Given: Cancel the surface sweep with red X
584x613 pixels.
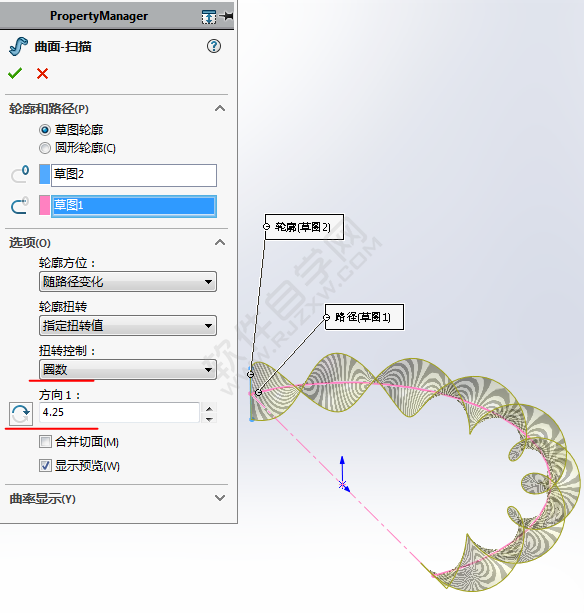Looking at the screenshot, I should point(43,73).
